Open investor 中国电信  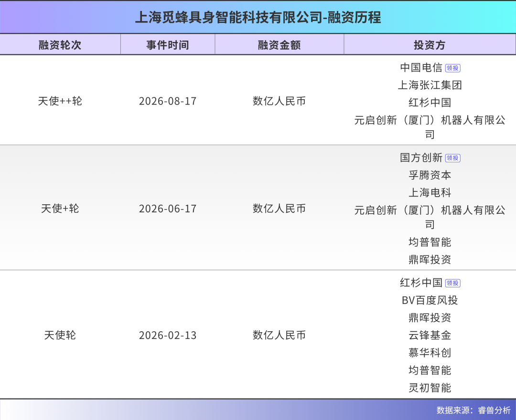421,68
